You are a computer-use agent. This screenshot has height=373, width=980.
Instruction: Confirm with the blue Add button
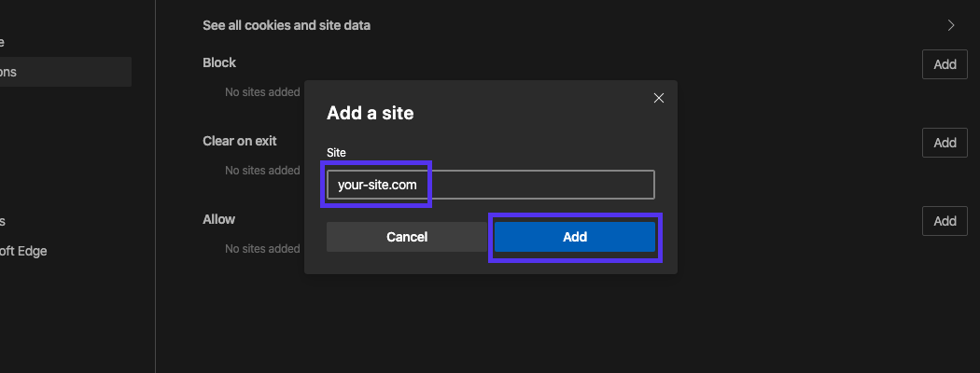pos(574,237)
